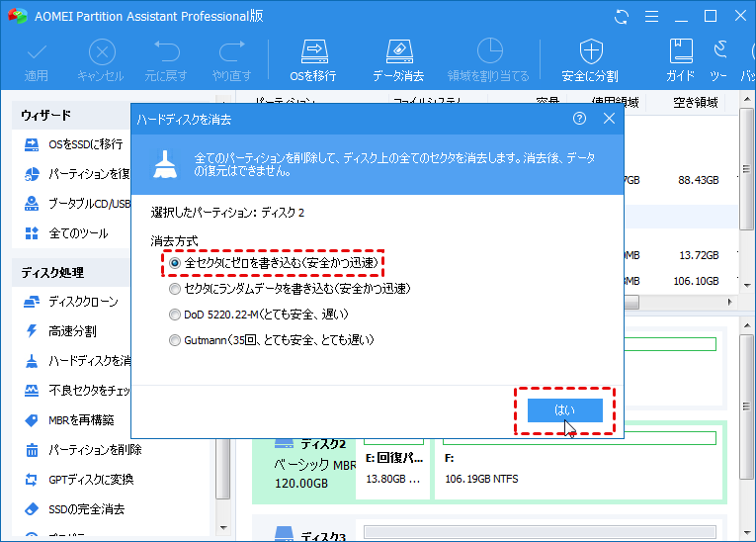Click the 13.72GB free space cell
Viewport: 756px width, 542px height.
[699, 255]
